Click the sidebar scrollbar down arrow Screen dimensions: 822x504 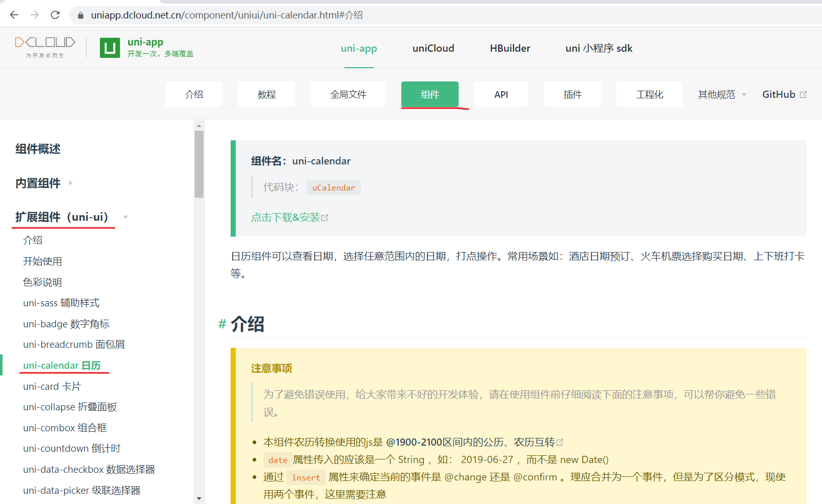pos(199,498)
